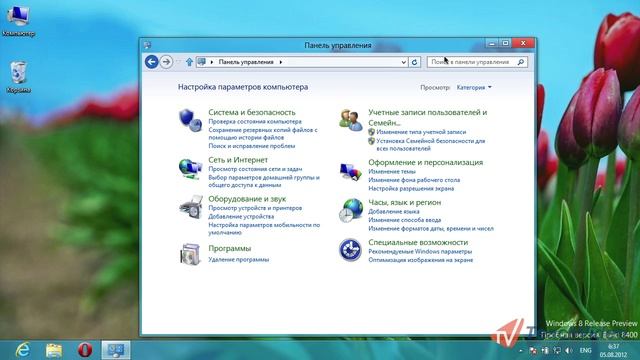Click the Forward navigation arrow
The width and height of the screenshot is (640, 360).
click(x=166, y=62)
